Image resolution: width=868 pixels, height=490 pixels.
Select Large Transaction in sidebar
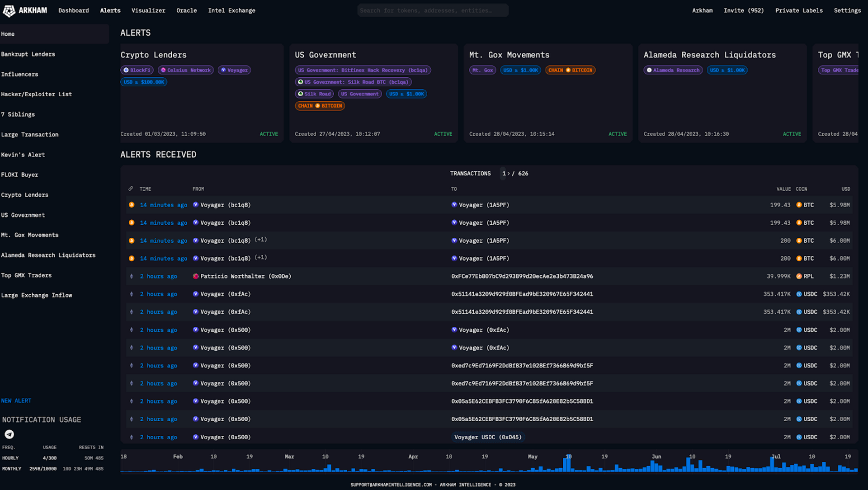coord(30,135)
